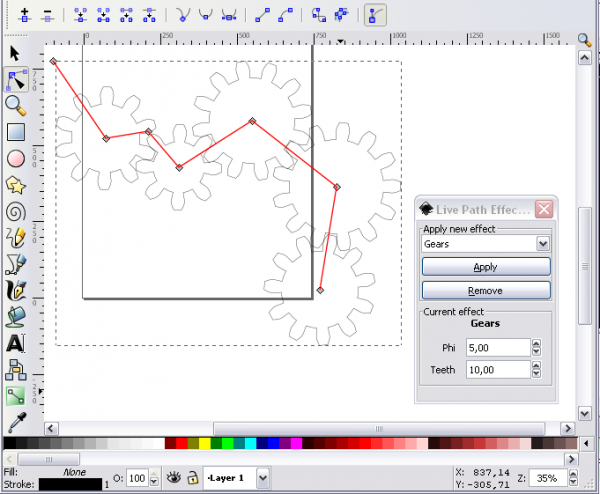The image size is (600, 494).
Task: Select the Bezier pen tool
Action: (x=16, y=264)
